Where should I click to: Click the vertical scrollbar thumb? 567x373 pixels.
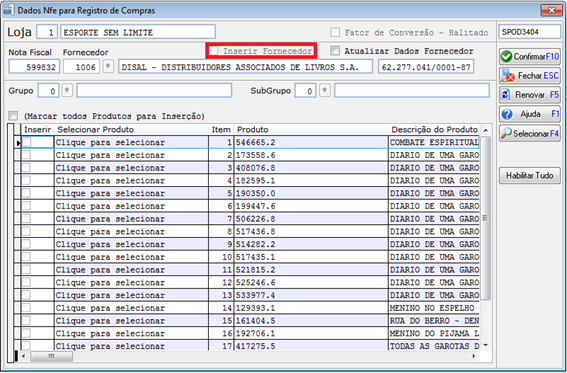[x=486, y=218]
